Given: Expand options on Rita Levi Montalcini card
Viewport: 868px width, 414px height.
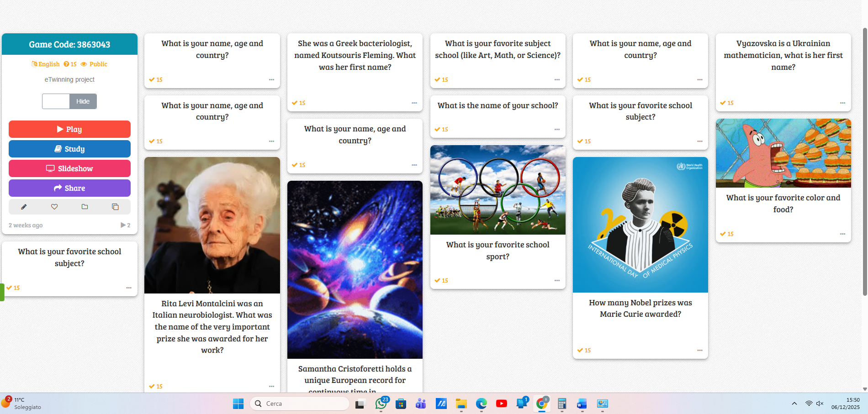Looking at the screenshot, I should (272, 386).
